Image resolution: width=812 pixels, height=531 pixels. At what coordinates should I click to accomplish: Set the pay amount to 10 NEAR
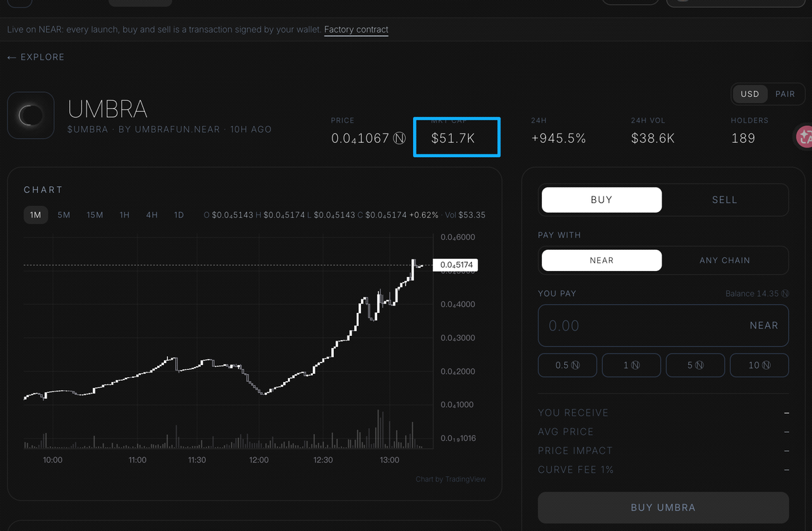[758, 365]
